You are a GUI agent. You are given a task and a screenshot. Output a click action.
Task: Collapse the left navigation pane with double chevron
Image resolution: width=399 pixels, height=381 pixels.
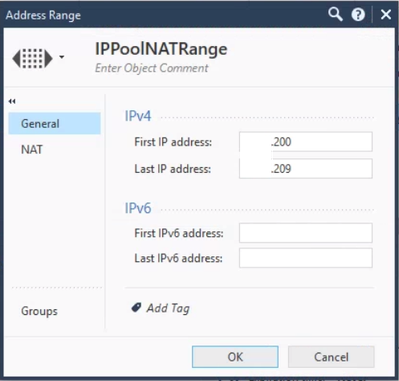(12, 101)
